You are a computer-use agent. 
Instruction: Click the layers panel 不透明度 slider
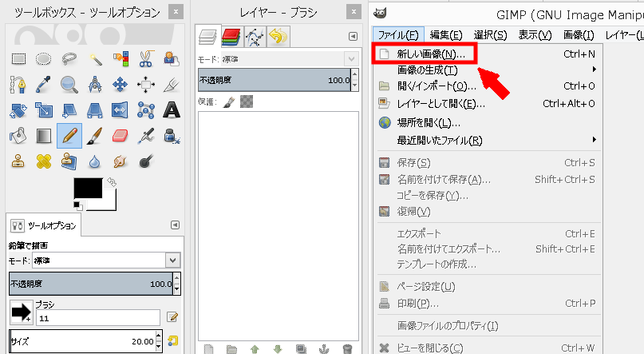coord(275,80)
